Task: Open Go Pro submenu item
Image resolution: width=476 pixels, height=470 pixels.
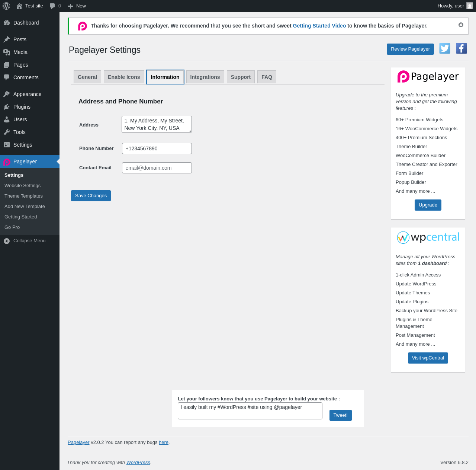Action: tap(12, 227)
